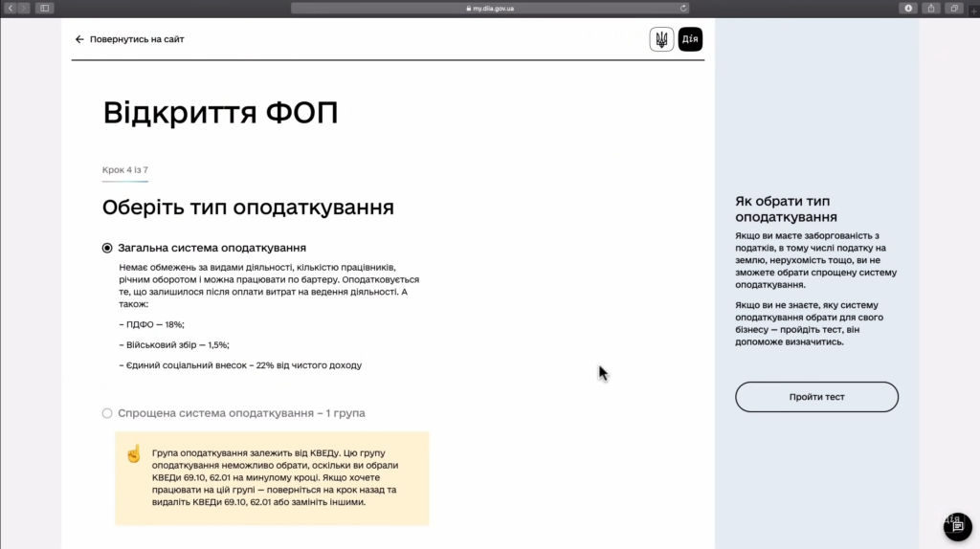The width and height of the screenshot is (980, 549).
Task: Click the Крок 4 із 7 progress indicator
Action: pos(125,170)
